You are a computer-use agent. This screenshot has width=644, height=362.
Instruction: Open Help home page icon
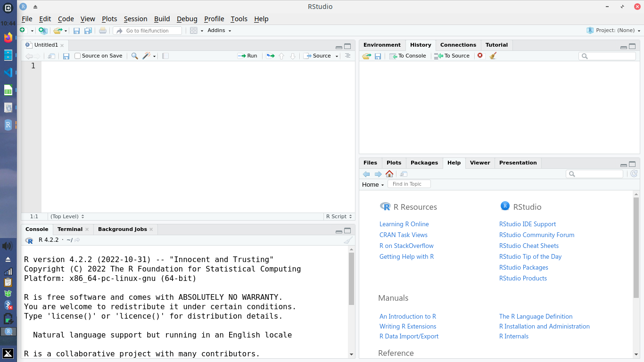click(389, 174)
